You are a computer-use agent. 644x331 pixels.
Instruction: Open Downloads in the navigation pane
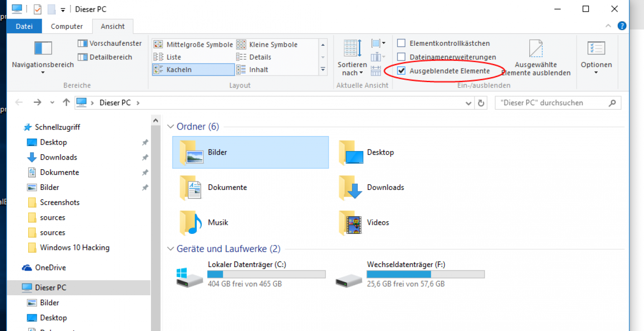58,157
